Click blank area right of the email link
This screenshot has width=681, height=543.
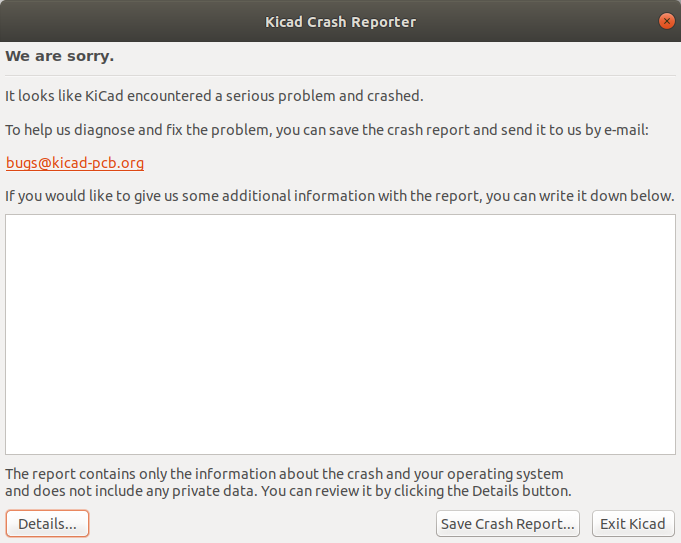click(400, 163)
